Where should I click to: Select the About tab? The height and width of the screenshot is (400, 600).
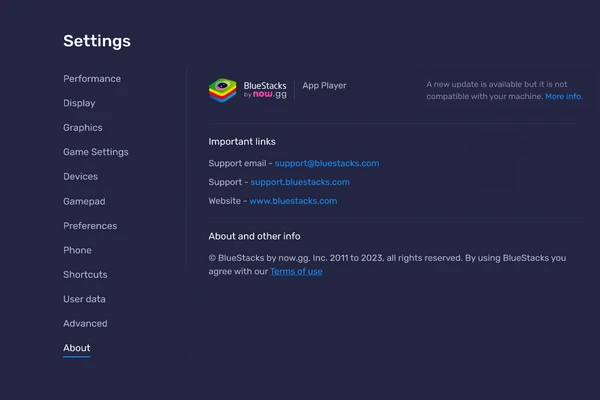[x=77, y=348]
